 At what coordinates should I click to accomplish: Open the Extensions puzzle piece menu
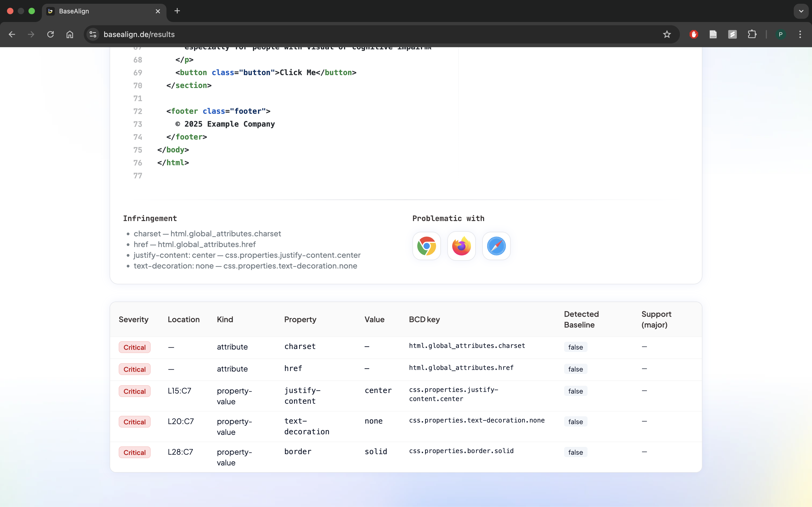752,34
